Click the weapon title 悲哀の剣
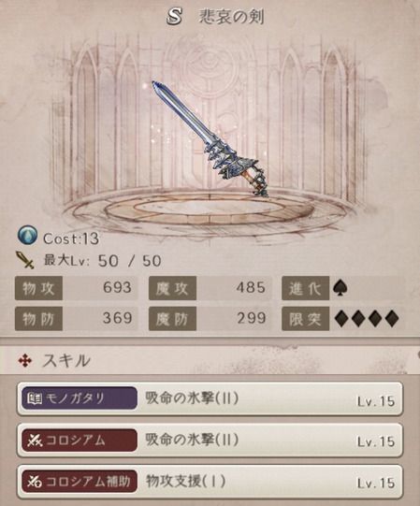The width and height of the screenshot is (420, 506). click(232, 17)
